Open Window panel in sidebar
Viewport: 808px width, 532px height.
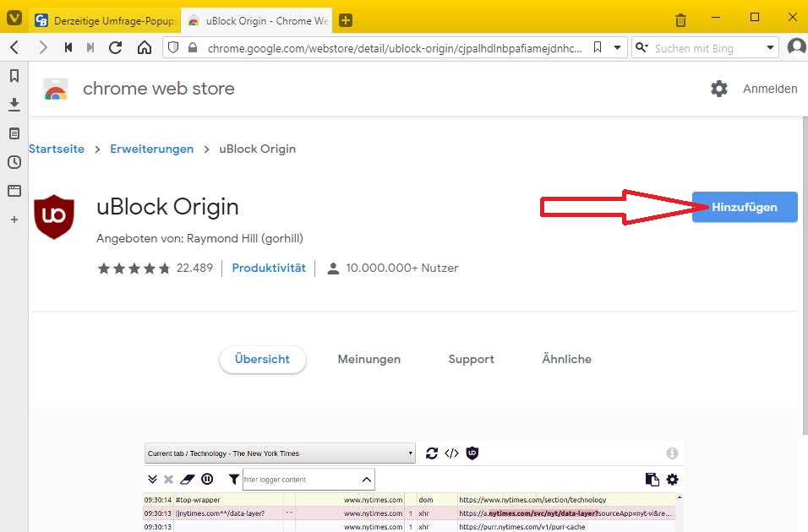click(x=14, y=191)
